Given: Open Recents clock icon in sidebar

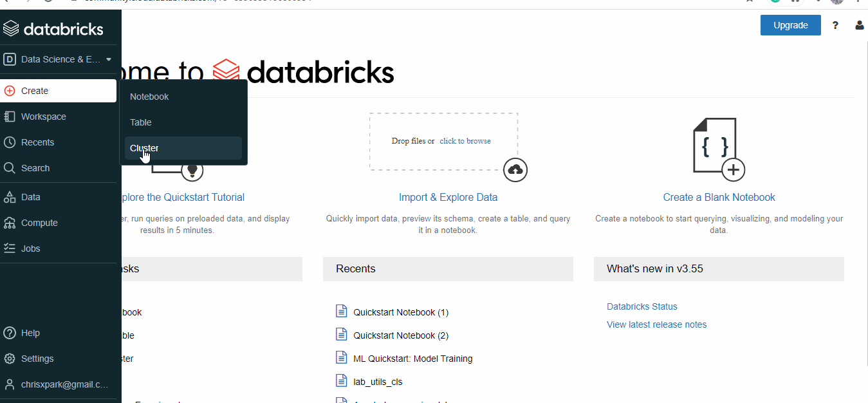Looking at the screenshot, I should point(10,142).
